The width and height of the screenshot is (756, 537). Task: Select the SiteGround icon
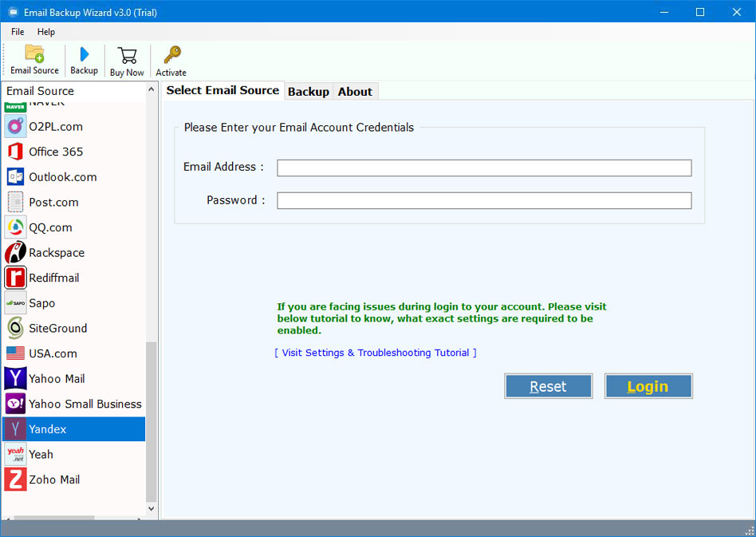[x=15, y=328]
